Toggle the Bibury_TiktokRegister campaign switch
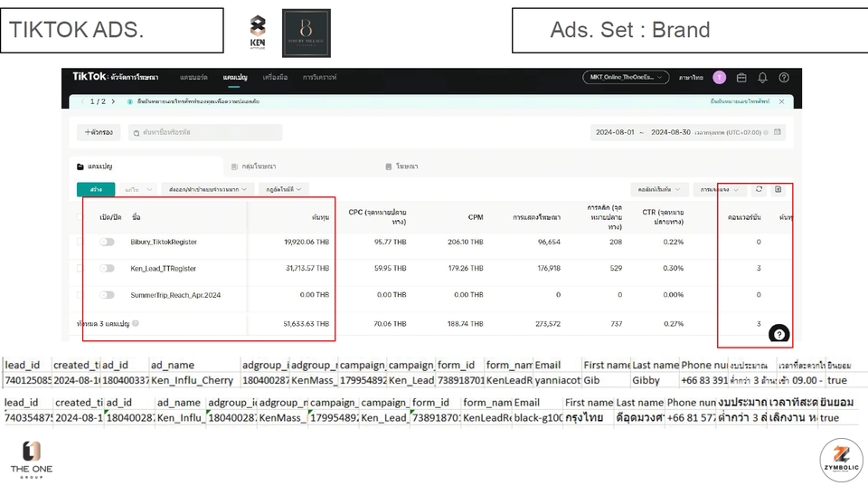The image size is (868, 486). tap(107, 243)
